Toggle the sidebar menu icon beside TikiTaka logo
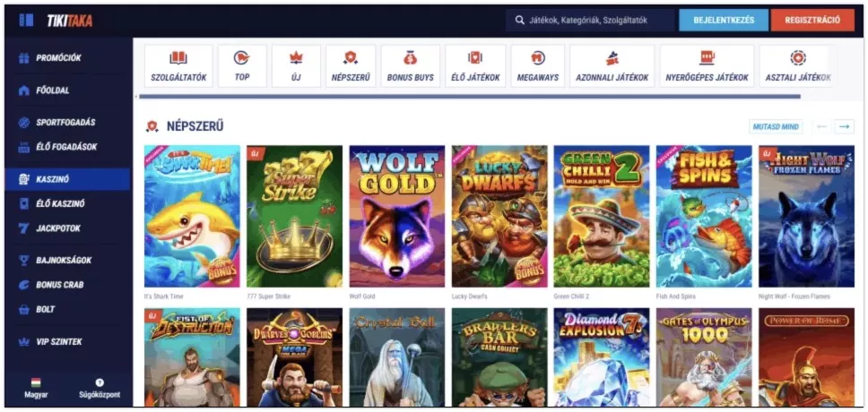The image size is (868, 412). pyautogui.click(x=26, y=21)
